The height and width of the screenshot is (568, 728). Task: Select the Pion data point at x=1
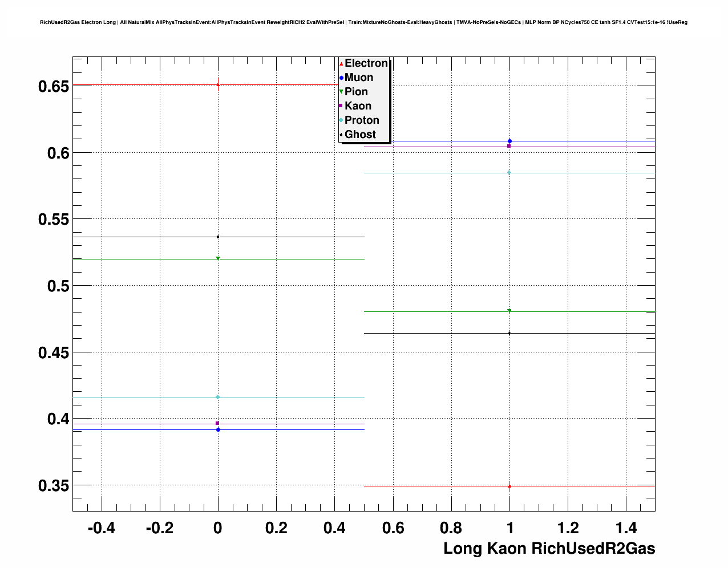[x=509, y=311]
